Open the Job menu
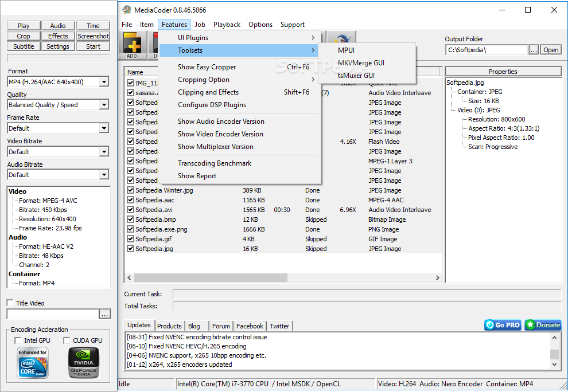Viewport: 568px width, 392px height. [200, 25]
